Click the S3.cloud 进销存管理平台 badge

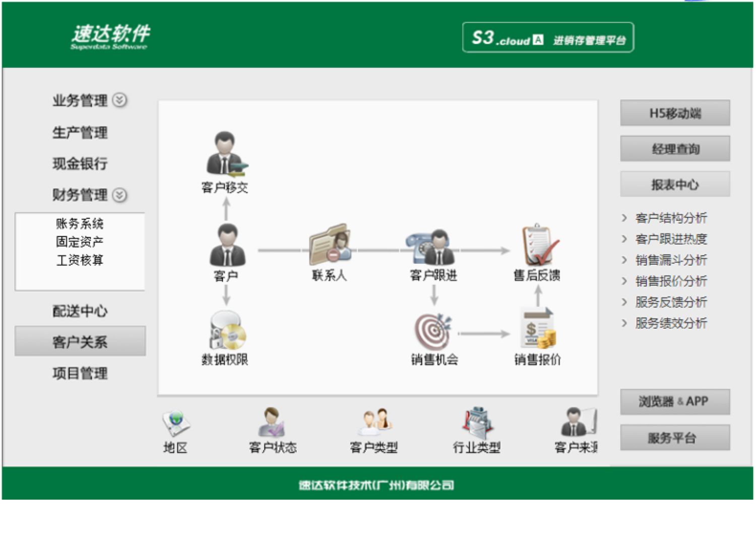click(548, 37)
